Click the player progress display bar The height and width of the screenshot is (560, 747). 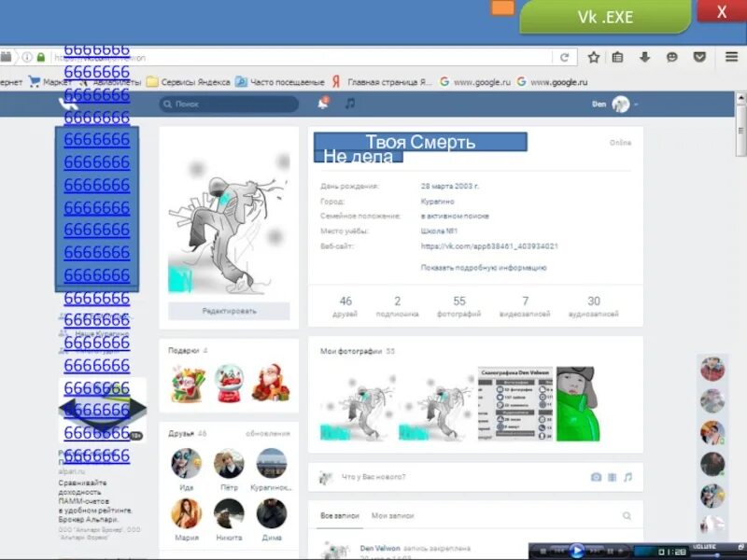point(661,553)
